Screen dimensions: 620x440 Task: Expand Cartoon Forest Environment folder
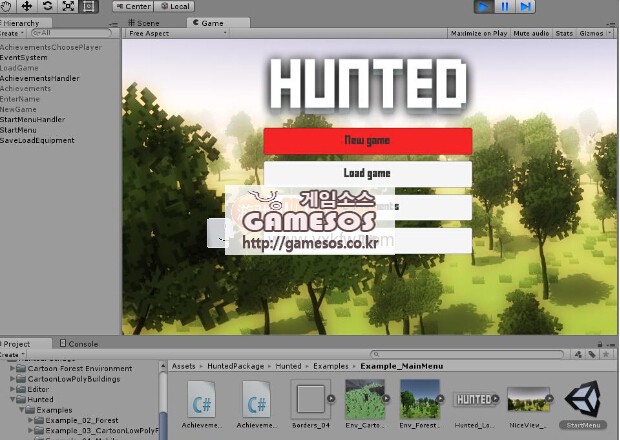coord(13,368)
